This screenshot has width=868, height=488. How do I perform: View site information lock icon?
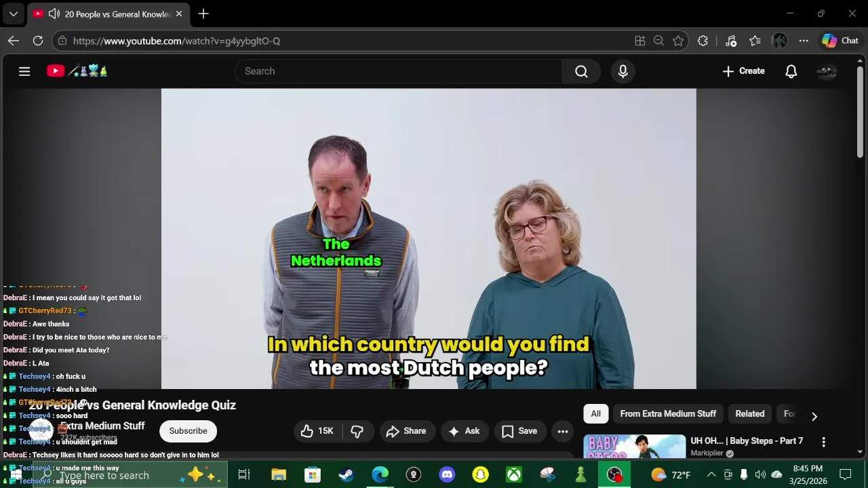[x=62, y=41]
